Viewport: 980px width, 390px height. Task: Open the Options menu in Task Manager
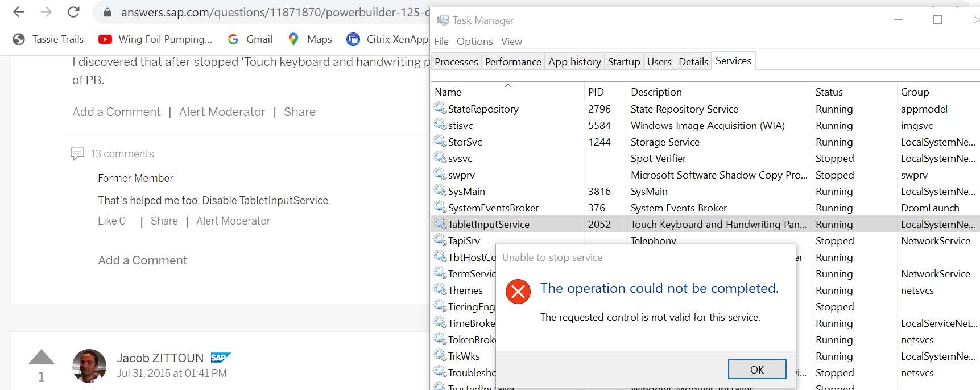tap(474, 42)
